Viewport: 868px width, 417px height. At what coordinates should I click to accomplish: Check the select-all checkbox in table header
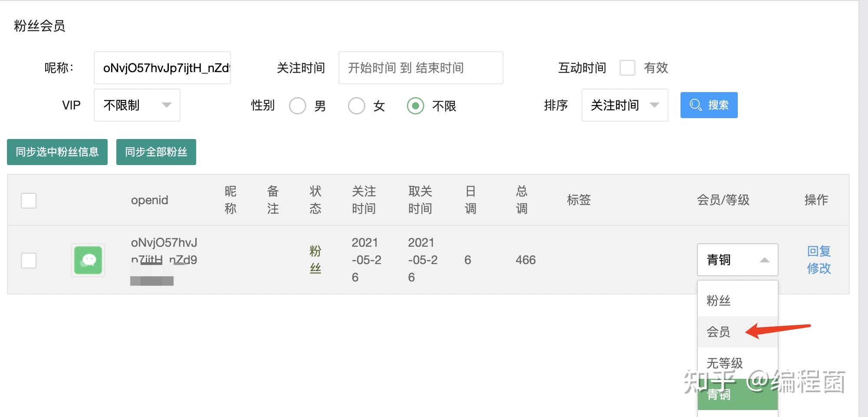[29, 200]
